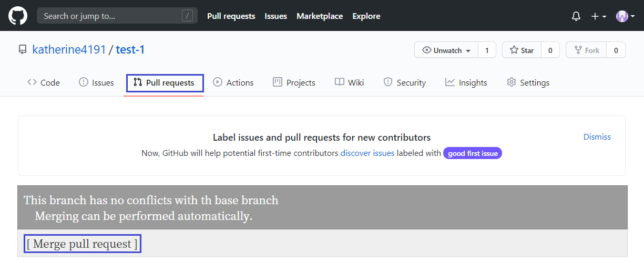644x263 pixels.
Task: Click the fork count next to Fork
Action: (x=616, y=50)
